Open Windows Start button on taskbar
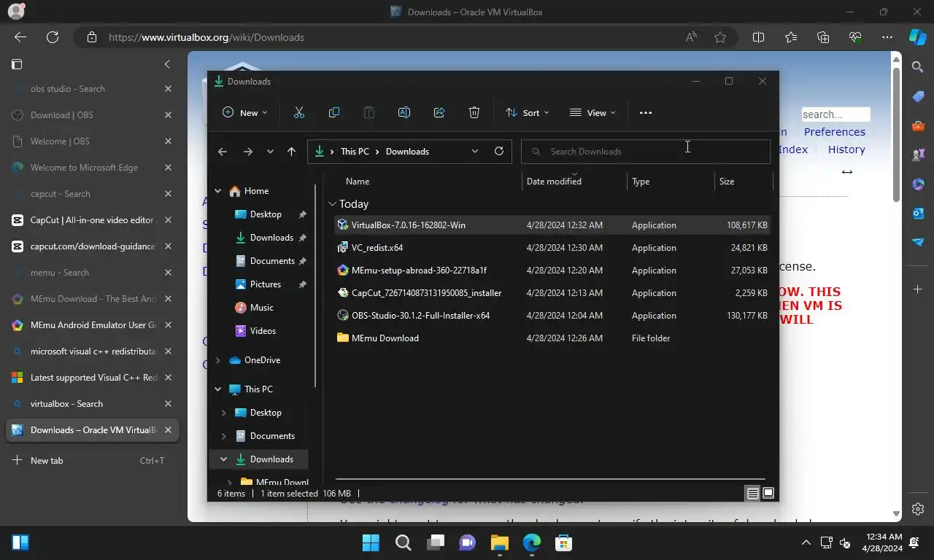Viewport: 934px width, 560px height. click(371, 542)
